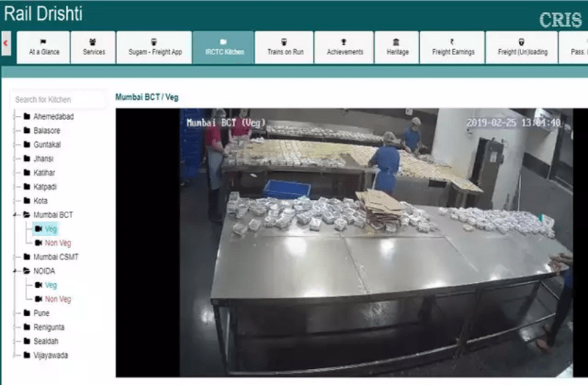Image resolution: width=588 pixels, height=385 pixels.
Task: Select Veg feed under NOIDA
Action: (x=51, y=285)
